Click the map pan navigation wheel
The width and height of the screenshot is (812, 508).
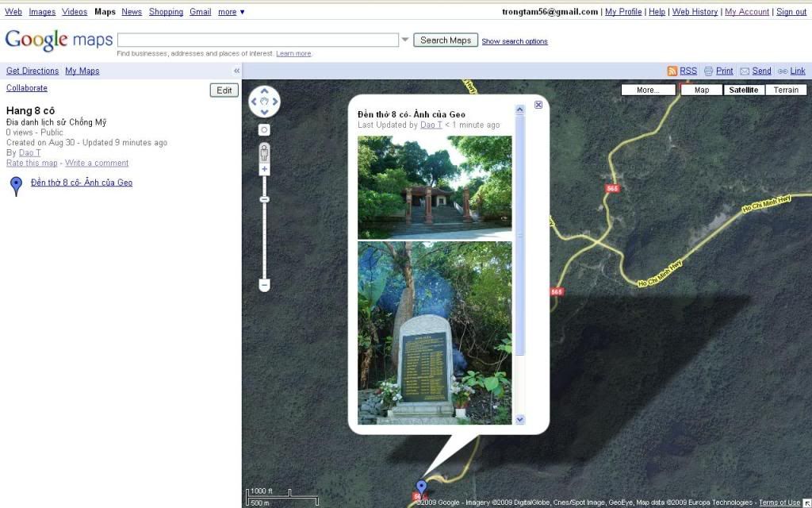click(264, 101)
